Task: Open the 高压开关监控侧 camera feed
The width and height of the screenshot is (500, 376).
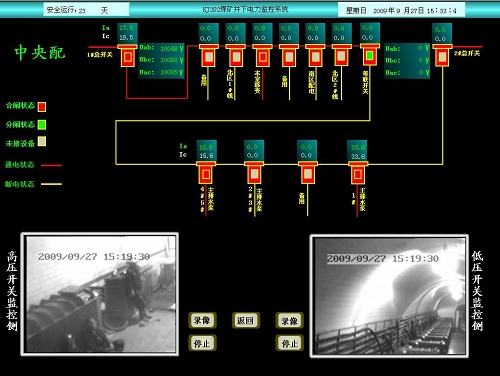Action: [100, 294]
